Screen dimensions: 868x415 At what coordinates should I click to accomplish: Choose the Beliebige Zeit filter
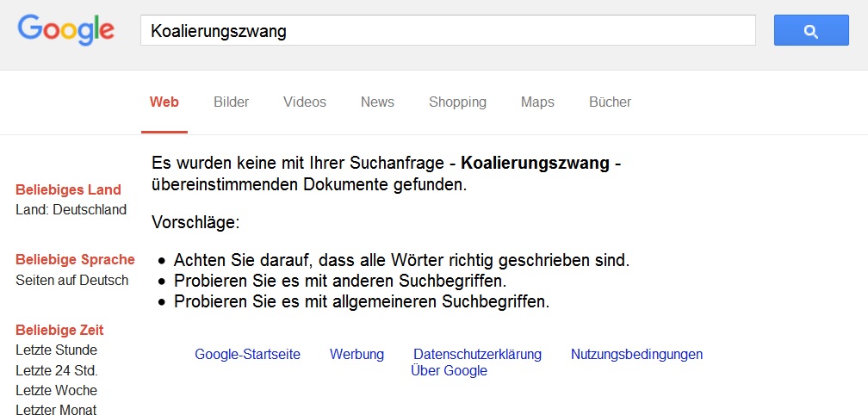(59, 331)
